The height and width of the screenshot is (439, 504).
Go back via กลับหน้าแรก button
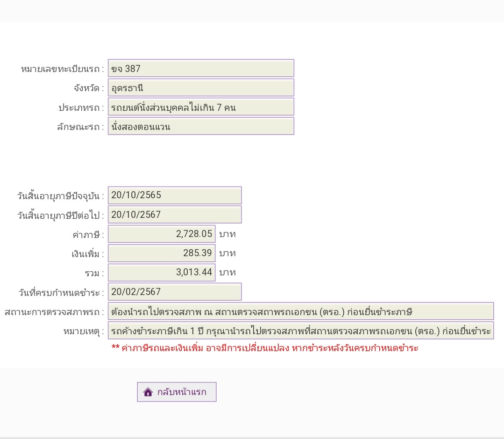click(177, 392)
